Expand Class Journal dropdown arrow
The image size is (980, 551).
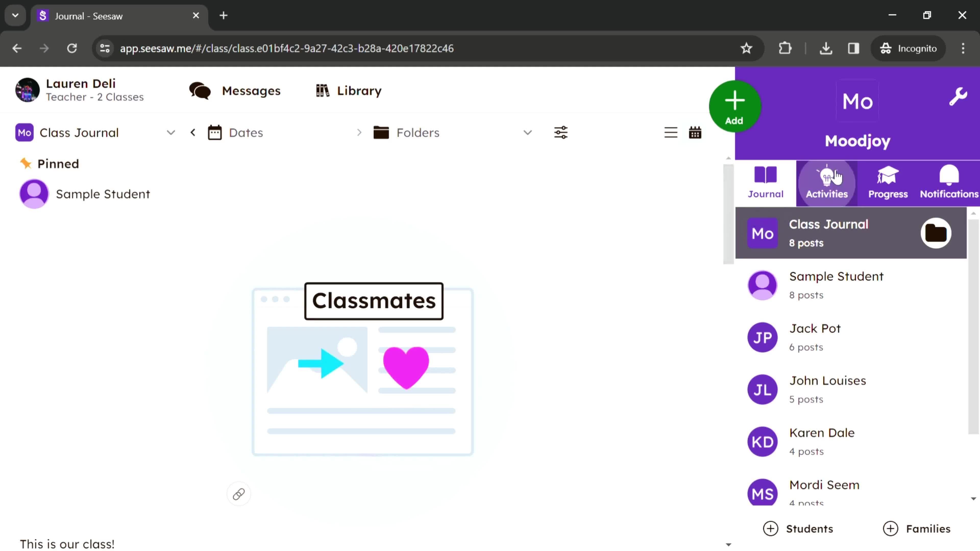tap(172, 133)
